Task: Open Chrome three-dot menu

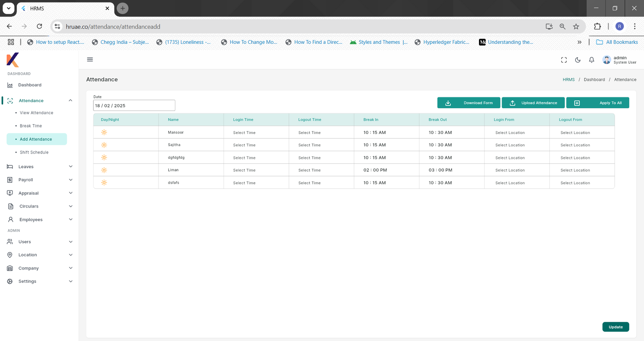Action: [635, 27]
